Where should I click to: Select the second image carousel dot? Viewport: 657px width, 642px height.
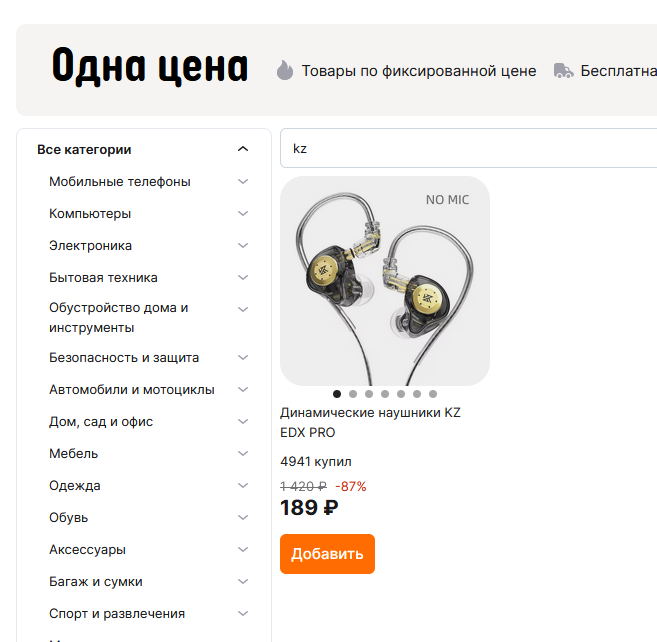353,394
